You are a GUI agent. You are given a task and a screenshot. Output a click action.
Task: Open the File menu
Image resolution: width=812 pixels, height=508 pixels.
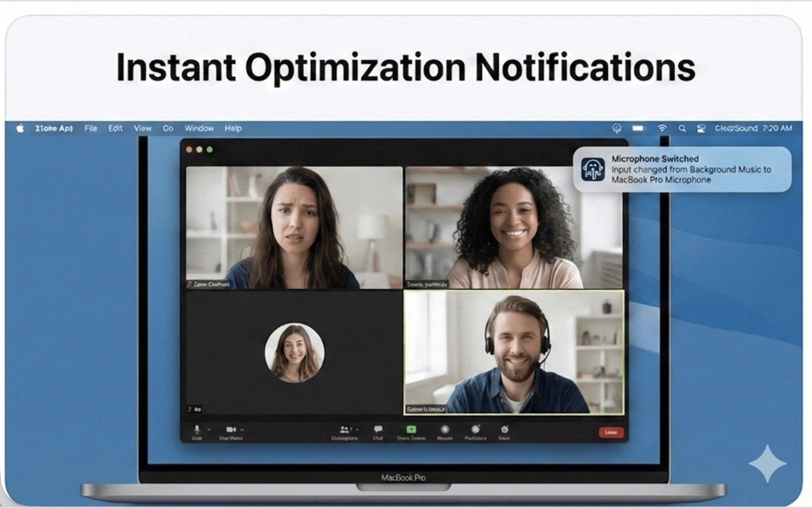coord(91,128)
